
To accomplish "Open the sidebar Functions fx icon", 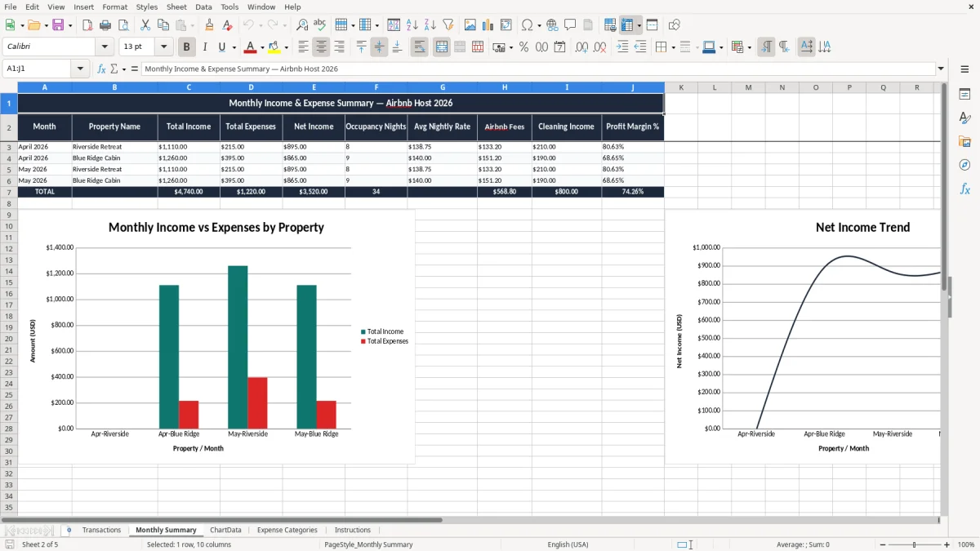I will [964, 189].
